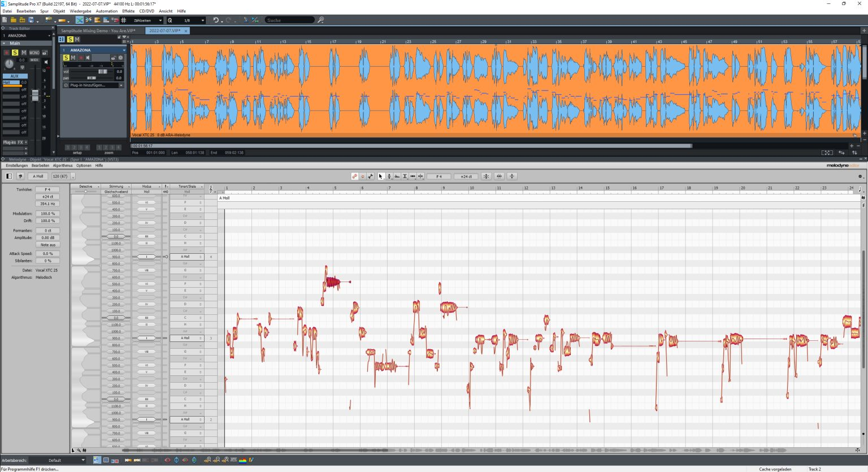Mute the AMAZONA track in header
This screenshot has height=472, width=868.
tap(73, 58)
